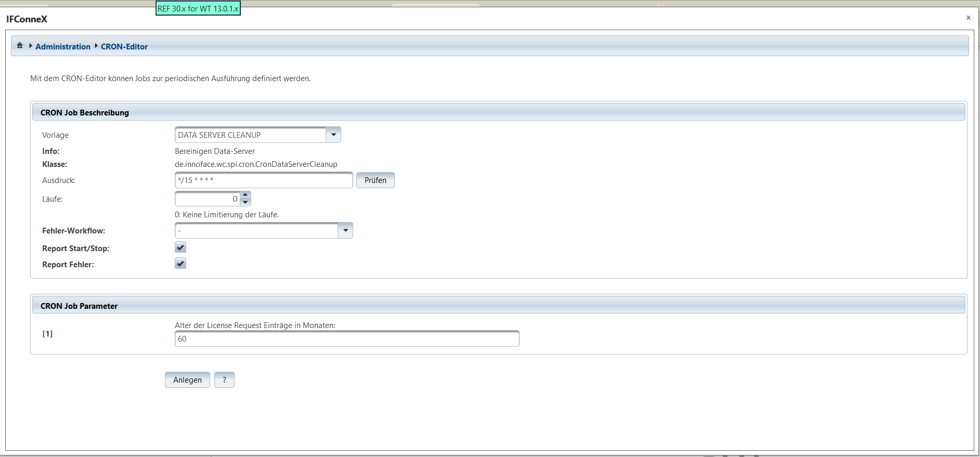Close the IFConneX dialog with the X
The height and width of the screenshot is (457, 980).
tap(968, 18)
